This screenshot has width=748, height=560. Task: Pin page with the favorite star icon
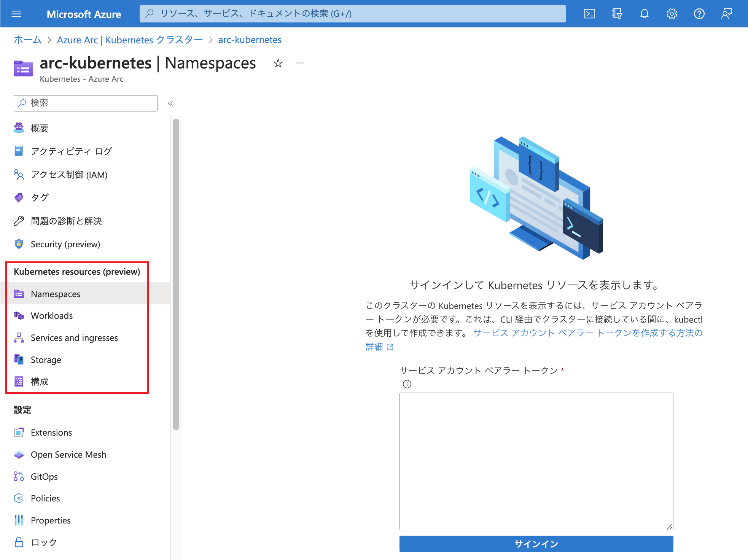[278, 63]
